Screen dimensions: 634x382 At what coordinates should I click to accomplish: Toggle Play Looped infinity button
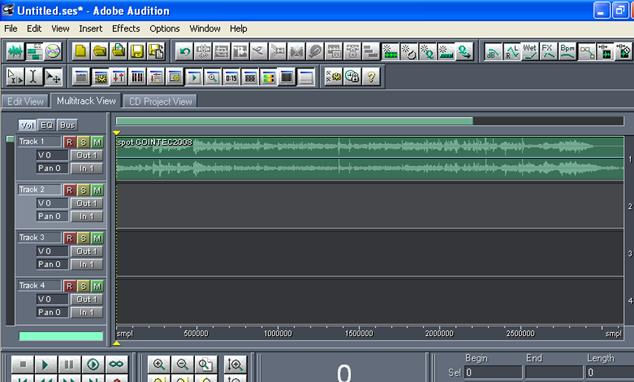[x=116, y=365]
